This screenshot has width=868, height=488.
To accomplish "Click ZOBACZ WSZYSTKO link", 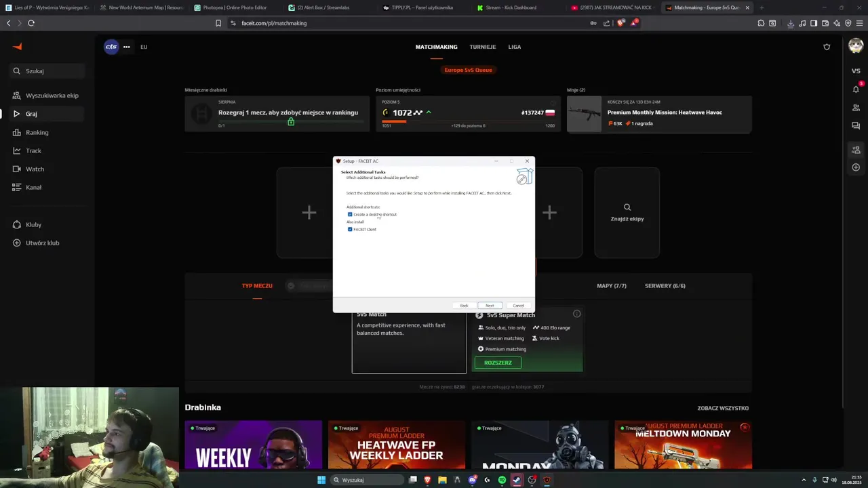I will pyautogui.click(x=723, y=408).
